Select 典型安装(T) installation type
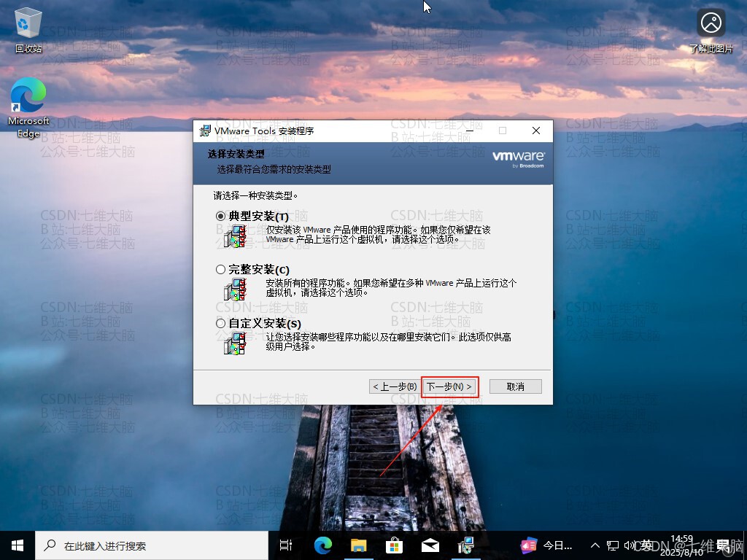This screenshot has width=747, height=560. 220,216
